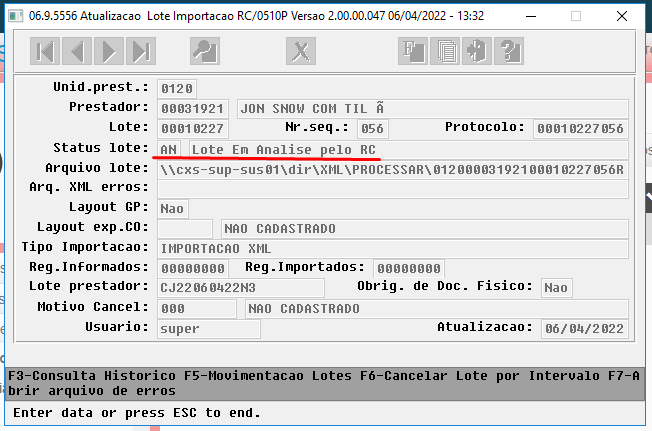652x431 pixels.
Task: Click the Layout GP field Nao
Action: [173, 209]
